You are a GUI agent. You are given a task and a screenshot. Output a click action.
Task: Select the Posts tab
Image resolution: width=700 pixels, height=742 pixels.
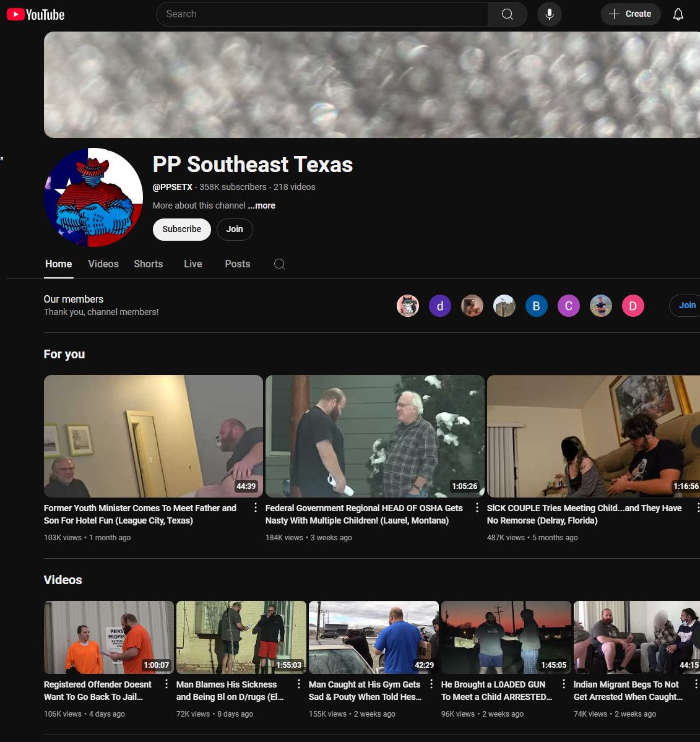pos(237,264)
